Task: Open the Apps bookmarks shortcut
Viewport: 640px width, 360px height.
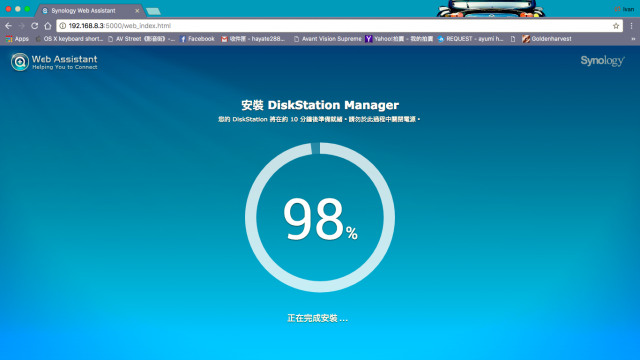Action: click(x=17, y=39)
